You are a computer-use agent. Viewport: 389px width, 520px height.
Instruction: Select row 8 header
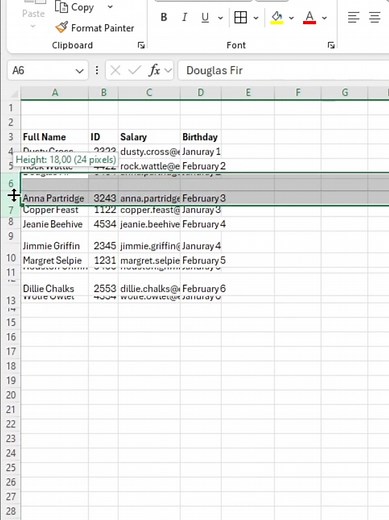(x=11, y=222)
